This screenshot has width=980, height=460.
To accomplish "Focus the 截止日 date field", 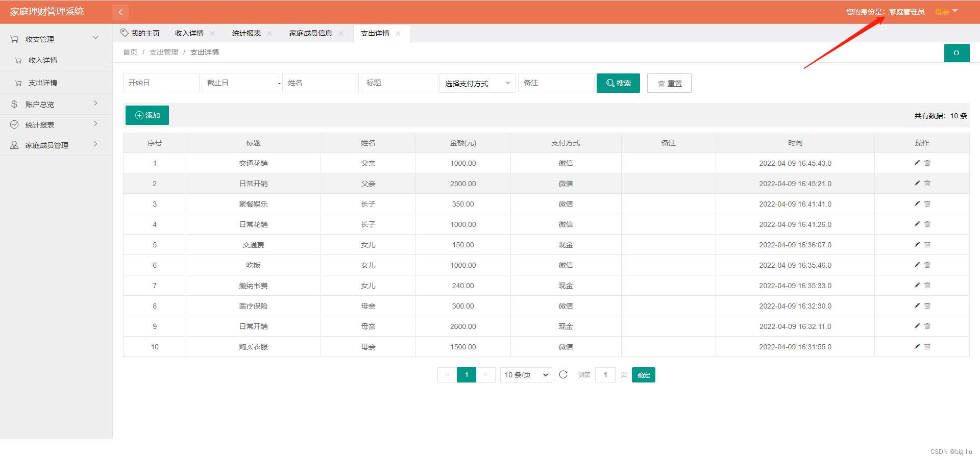I will (240, 83).
